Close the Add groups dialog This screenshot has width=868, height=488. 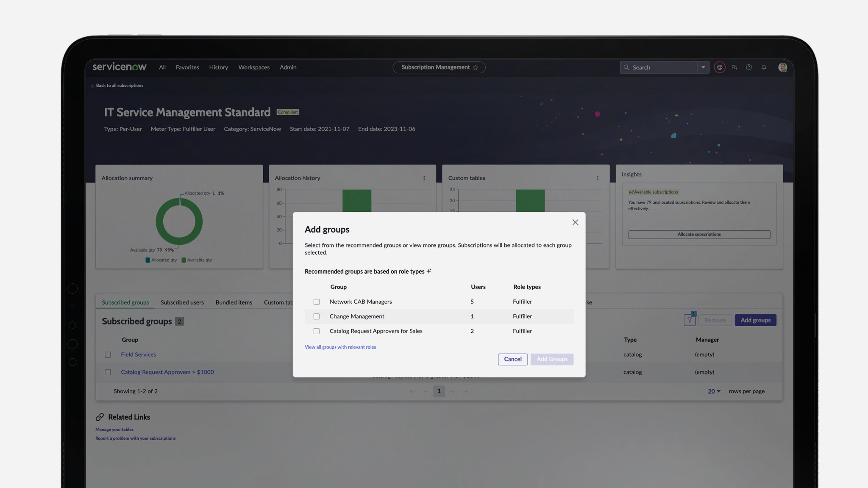575,222
